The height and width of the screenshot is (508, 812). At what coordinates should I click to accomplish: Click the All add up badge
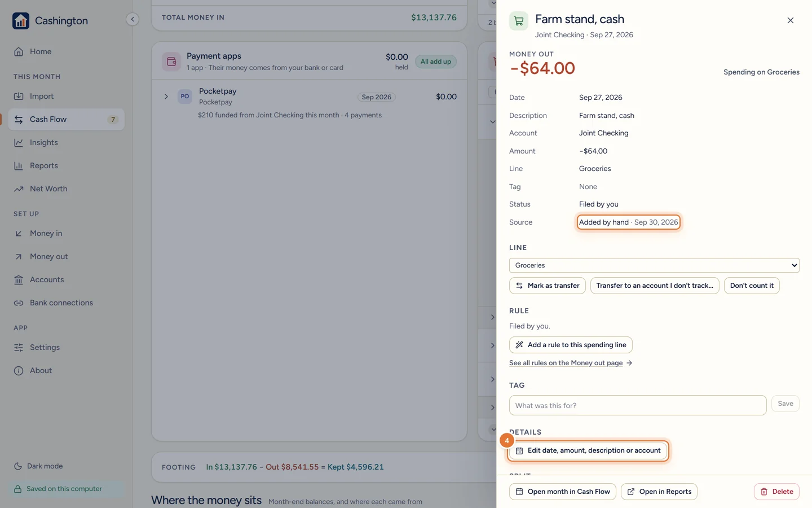pos(436,62)
